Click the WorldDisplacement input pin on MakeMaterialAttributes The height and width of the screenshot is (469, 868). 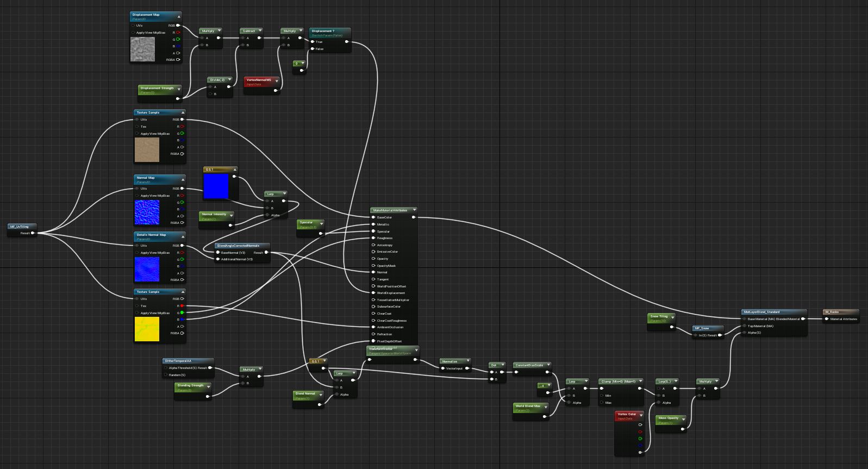tap(373, 293)
